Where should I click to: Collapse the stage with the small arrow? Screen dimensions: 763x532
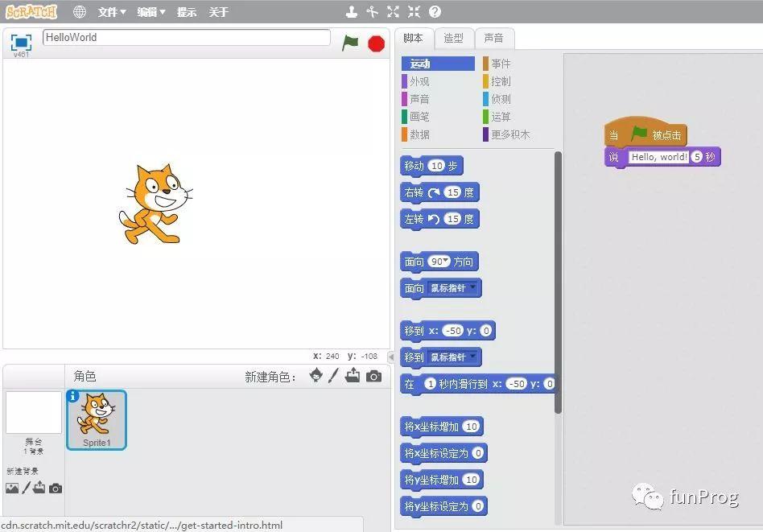[391, 357]
